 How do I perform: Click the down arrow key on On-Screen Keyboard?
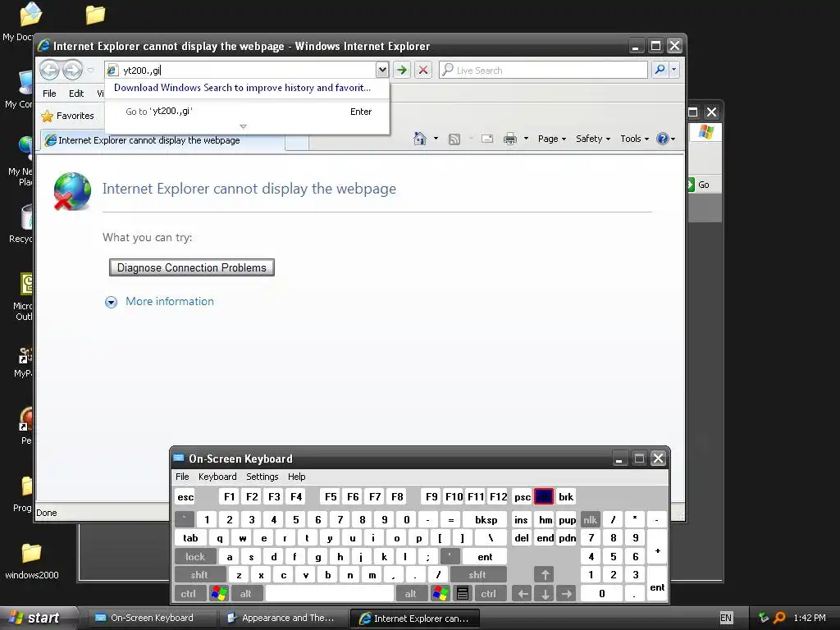point(545,594)
